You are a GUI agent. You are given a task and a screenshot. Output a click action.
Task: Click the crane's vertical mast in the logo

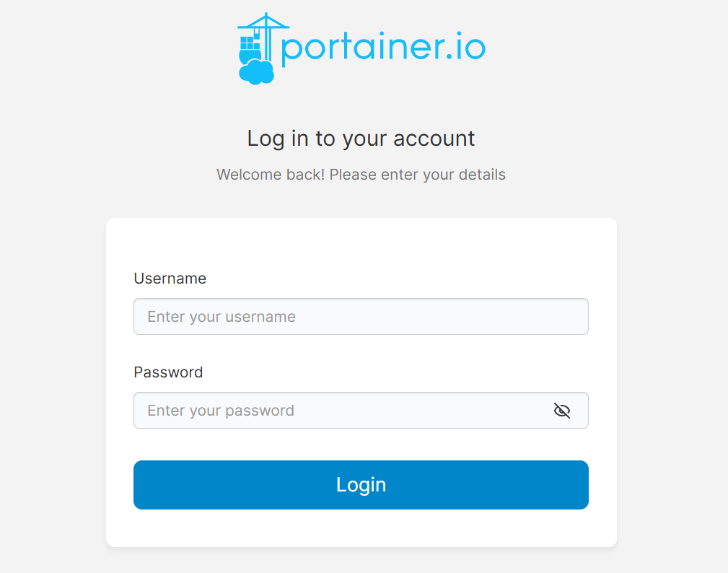pyautogui.click(x=267, y=43)
